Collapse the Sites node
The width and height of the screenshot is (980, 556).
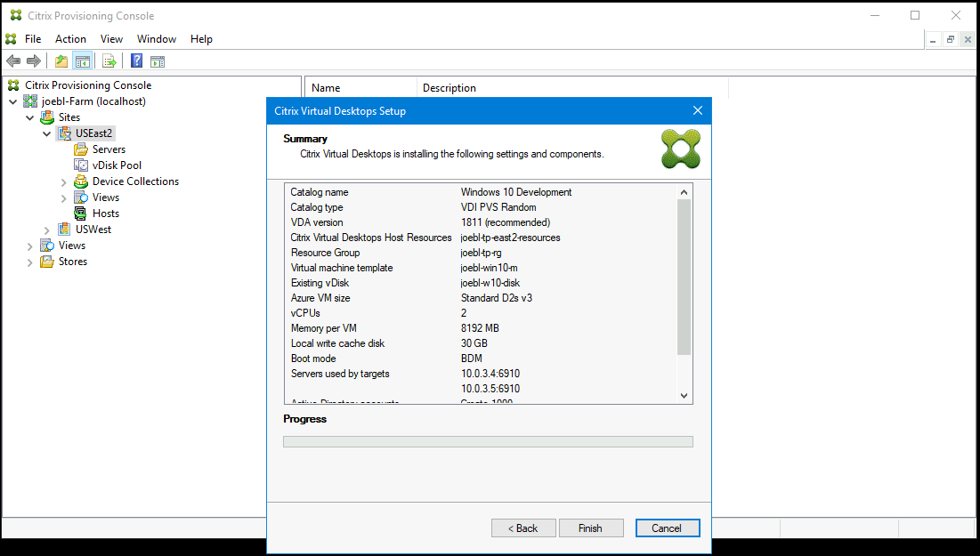[29, 117]
